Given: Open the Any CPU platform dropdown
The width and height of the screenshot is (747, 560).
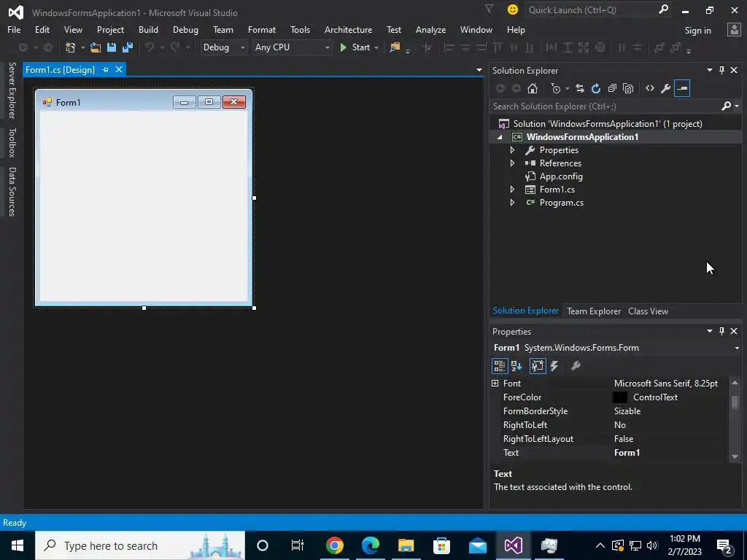Looking at the screenshot, I should [x=292, y=47].
